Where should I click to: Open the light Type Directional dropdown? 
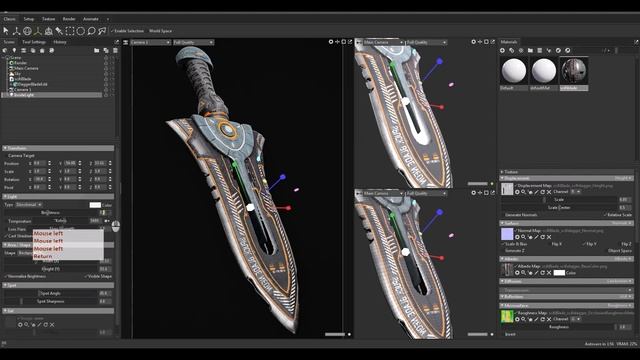(x=28, y=205)
